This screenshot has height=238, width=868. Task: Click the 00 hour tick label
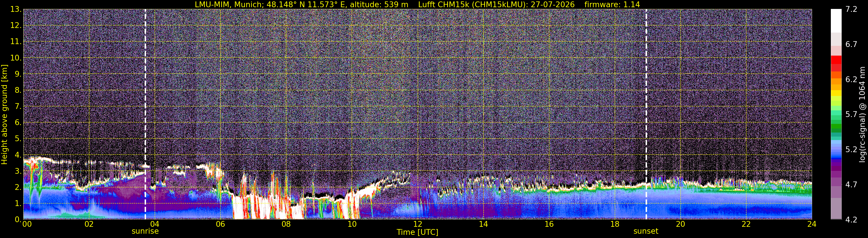(x=27, y=224)
